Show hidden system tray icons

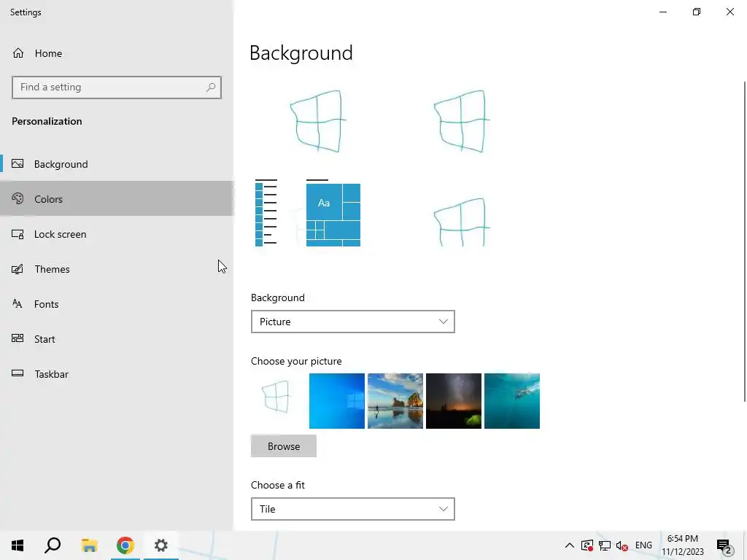(569, 545)
